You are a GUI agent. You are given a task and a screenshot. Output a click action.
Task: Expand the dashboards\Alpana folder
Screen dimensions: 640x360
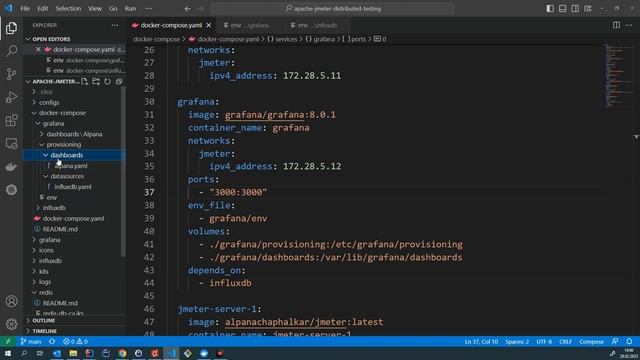tap(42, 134)
